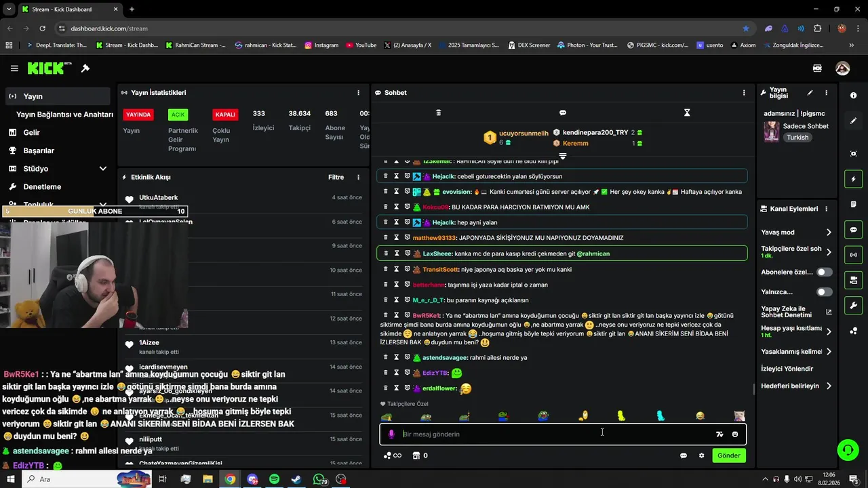Click the info icon in right sidebar

click(853, 96)
